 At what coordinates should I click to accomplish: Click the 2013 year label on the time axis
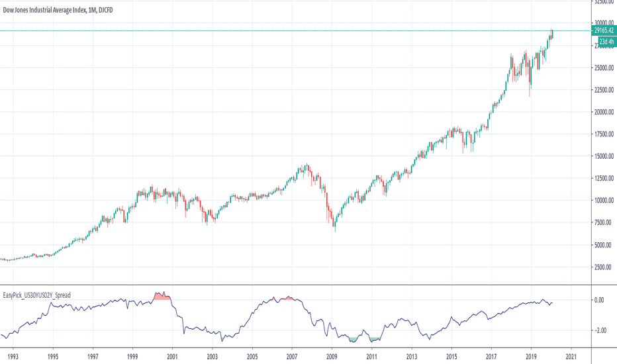click(x=412, y=357)
